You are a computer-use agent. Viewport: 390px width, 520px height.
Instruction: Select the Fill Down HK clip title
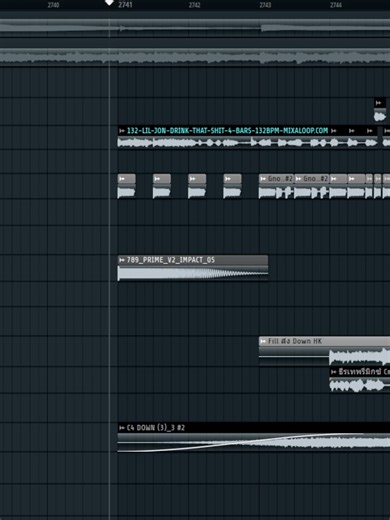[295, 341]
